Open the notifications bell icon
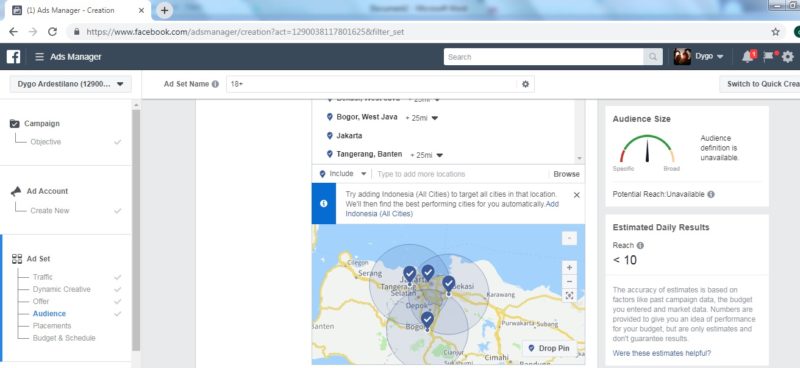The width and height of the screenshot is (800, 368). tap(748, 57)
